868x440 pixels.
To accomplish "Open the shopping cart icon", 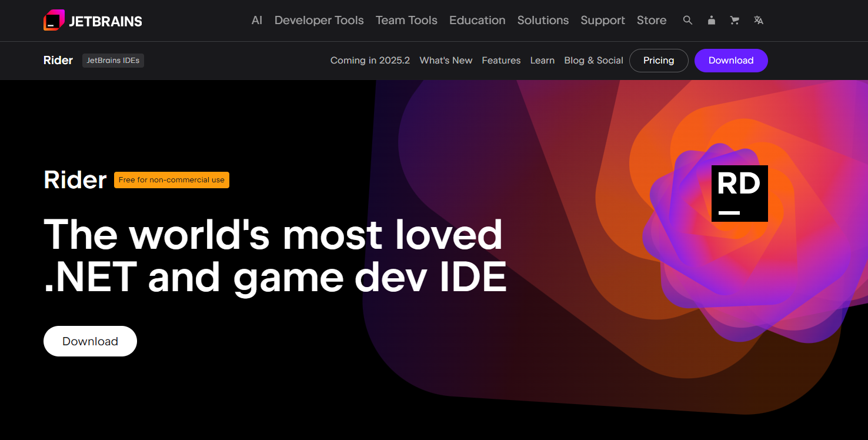I will [735, 20].
